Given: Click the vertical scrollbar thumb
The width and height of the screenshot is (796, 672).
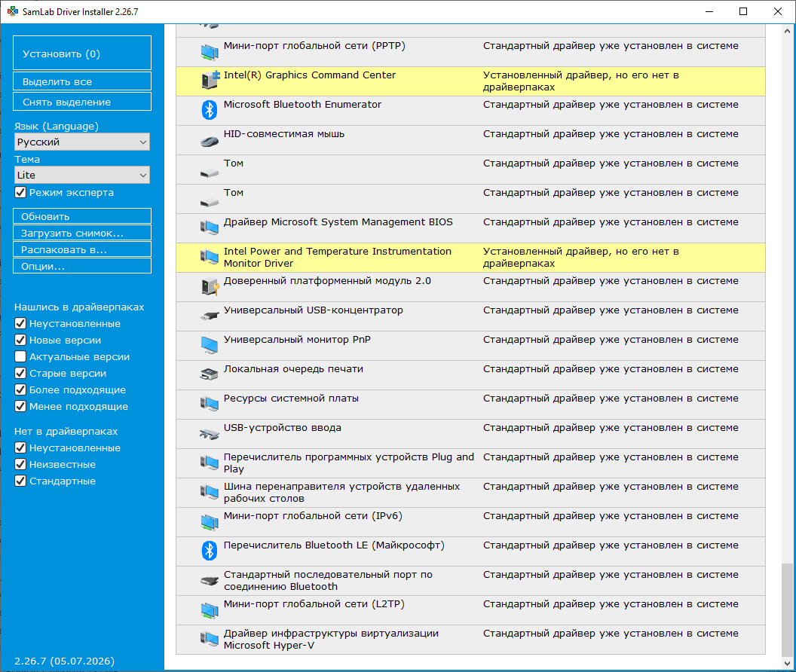Looking at the screenshot, I should [x=787, y=610].
